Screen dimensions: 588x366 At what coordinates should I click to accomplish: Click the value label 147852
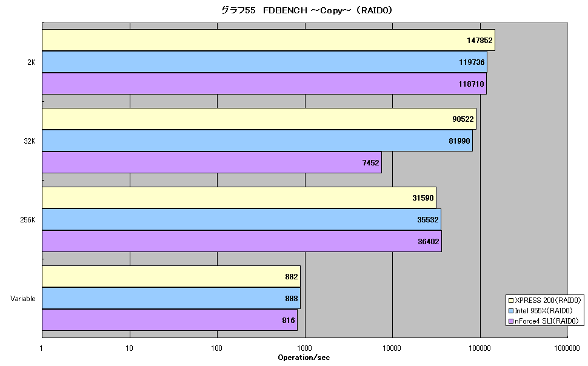[x=479, y=41]
